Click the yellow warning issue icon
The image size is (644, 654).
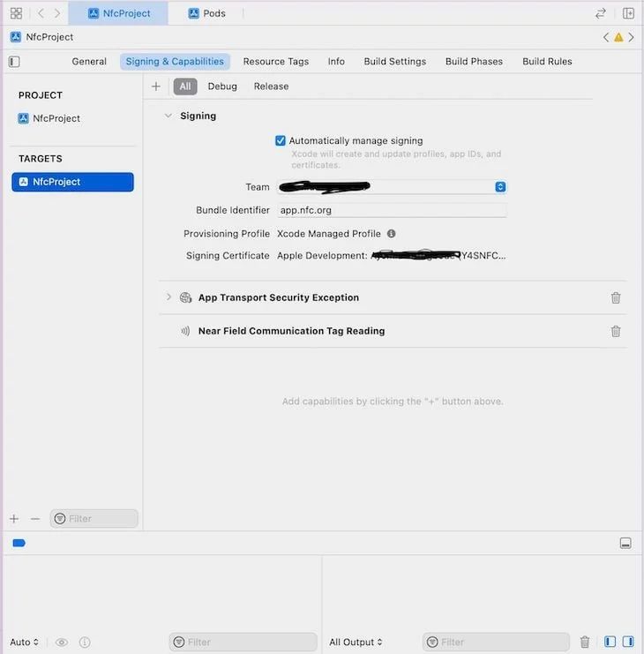point(618,38)
